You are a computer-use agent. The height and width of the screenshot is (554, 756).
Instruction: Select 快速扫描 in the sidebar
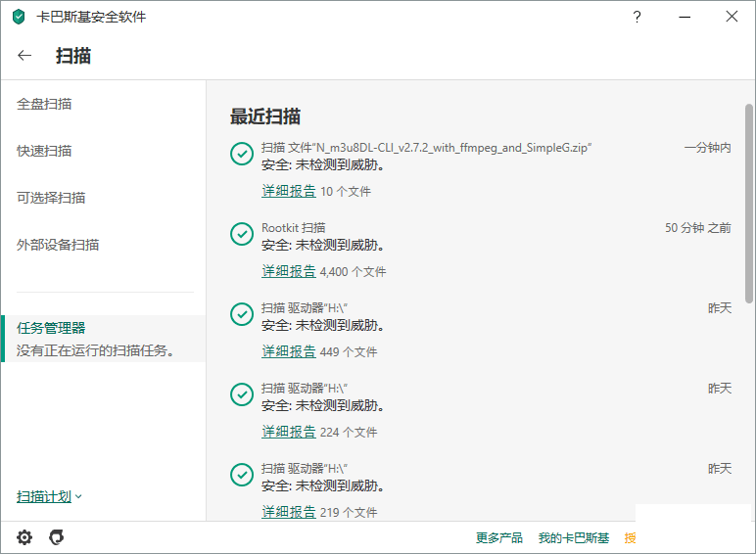(44, 151)
